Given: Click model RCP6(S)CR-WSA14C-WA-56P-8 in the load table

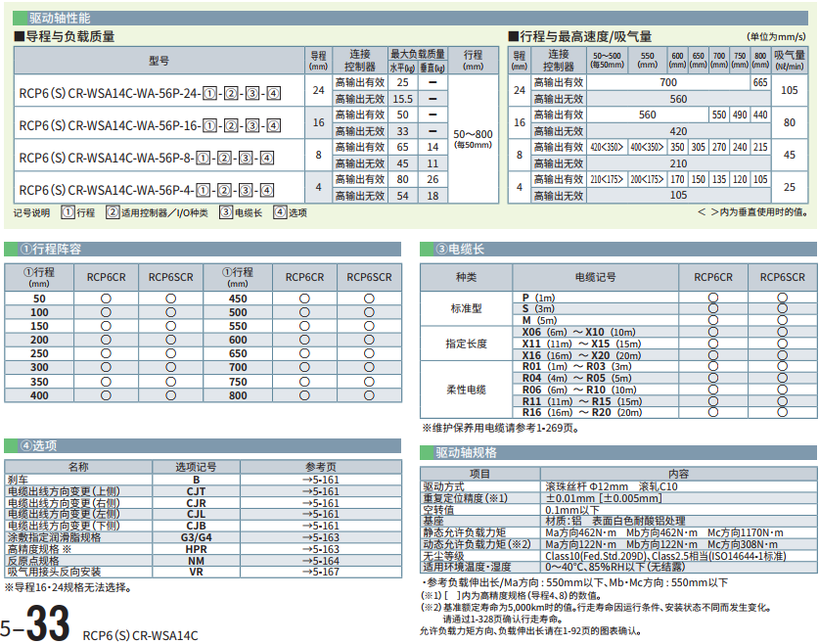Looking at the screenshot, I should [146, 158].
